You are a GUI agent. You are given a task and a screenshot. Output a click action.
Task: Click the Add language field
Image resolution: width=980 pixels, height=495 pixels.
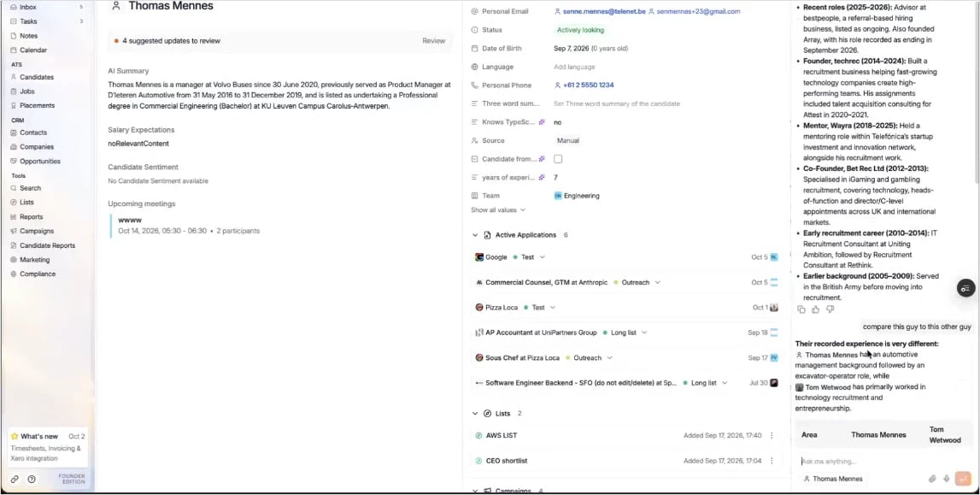[x=574, y=67]
